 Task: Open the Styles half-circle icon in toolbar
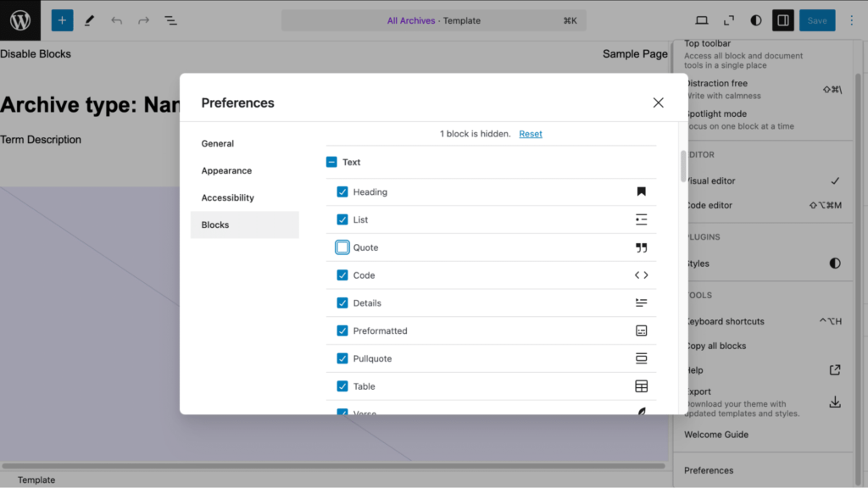coord(755,20)
